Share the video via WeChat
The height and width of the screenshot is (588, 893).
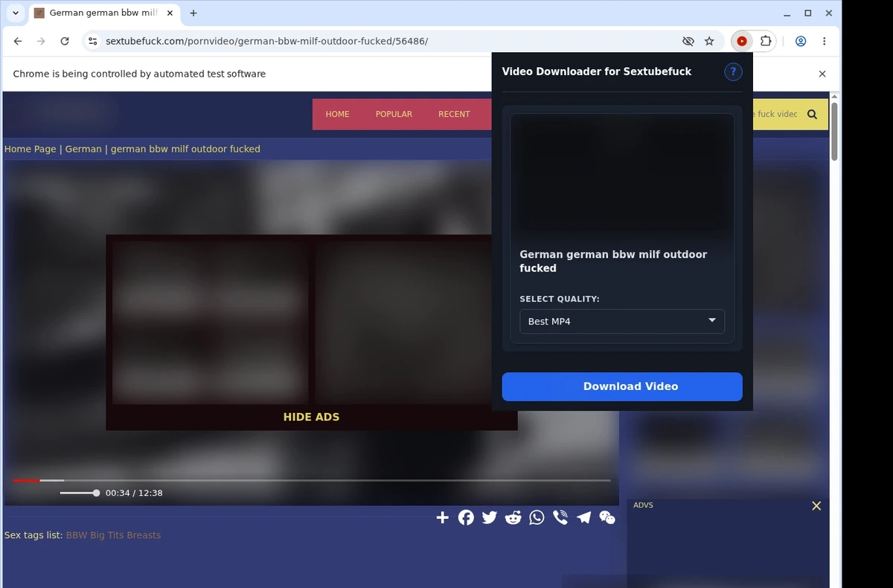pyautogui.click(x=607, y=517)
